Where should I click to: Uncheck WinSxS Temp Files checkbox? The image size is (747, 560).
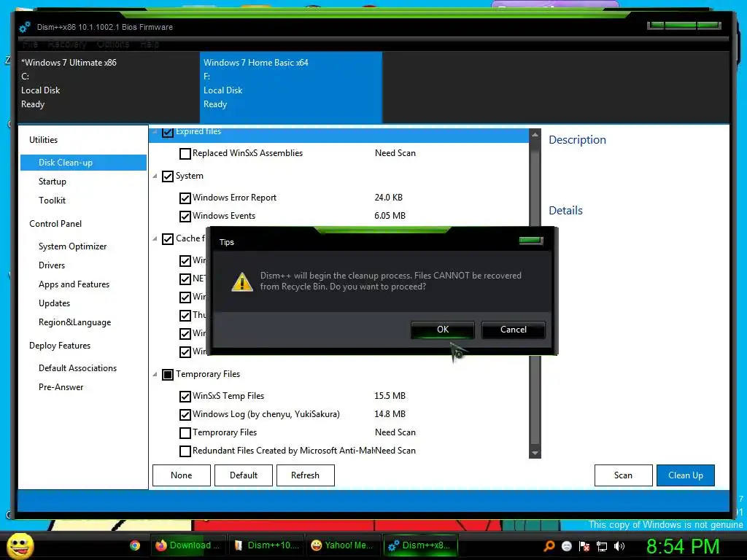pyautogui.click(x=185, y=396)
